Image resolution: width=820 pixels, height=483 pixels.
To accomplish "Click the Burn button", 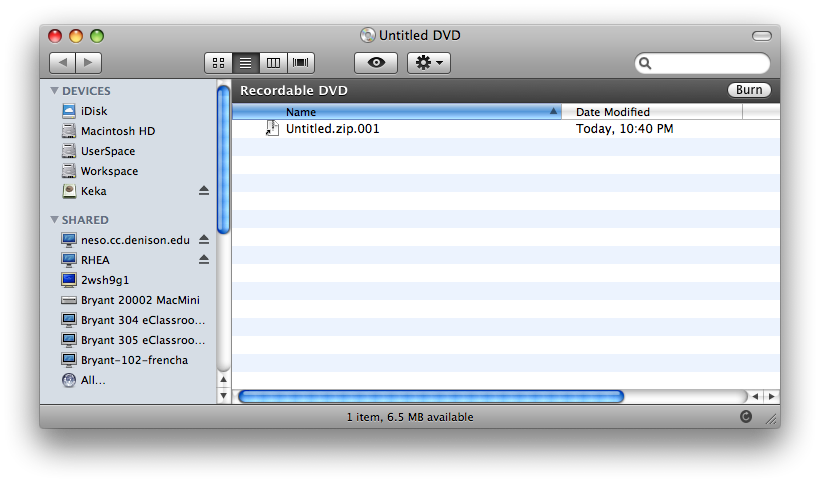I will (749, 90).
